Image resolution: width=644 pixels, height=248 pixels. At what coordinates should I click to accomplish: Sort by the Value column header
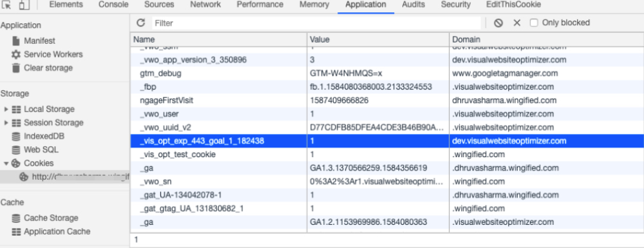[378, 39]
